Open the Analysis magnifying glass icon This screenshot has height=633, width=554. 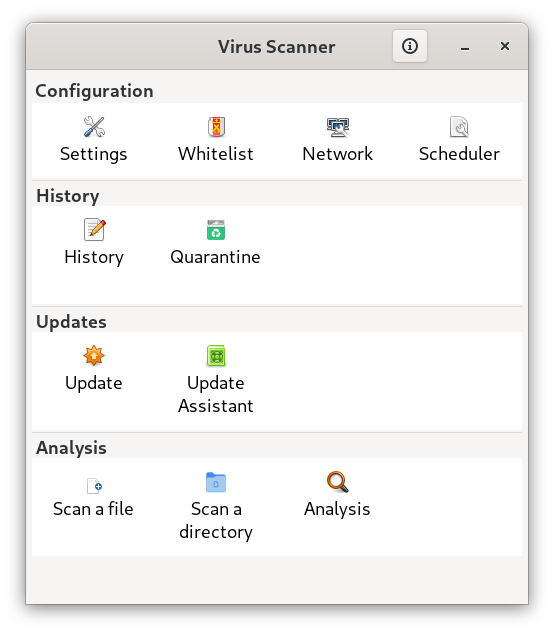click(338, 482)
